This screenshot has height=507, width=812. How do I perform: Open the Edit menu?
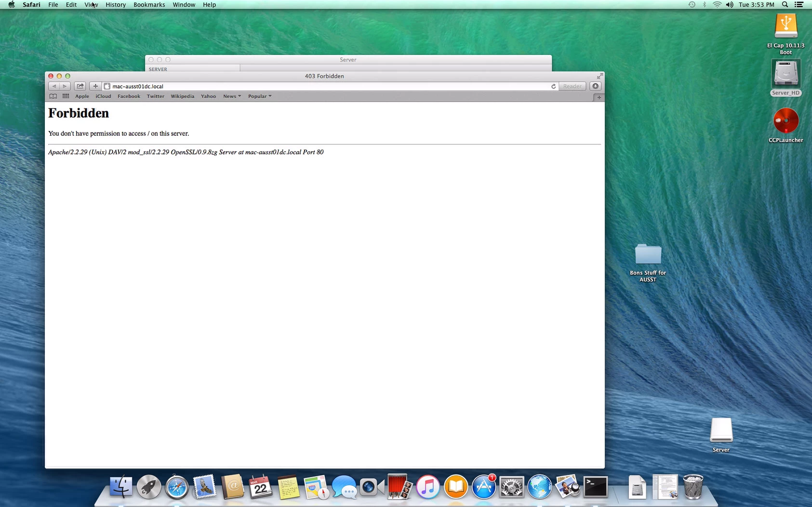[x=71, y=4]
